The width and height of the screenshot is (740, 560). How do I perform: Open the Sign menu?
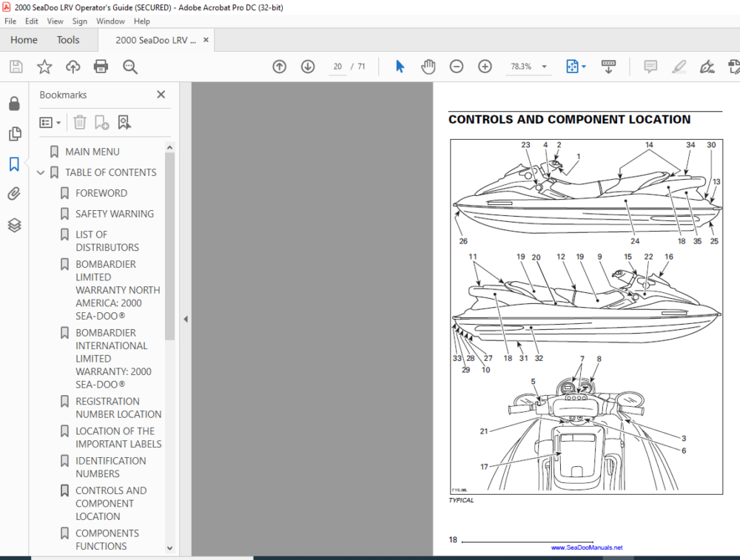[80, 21]
